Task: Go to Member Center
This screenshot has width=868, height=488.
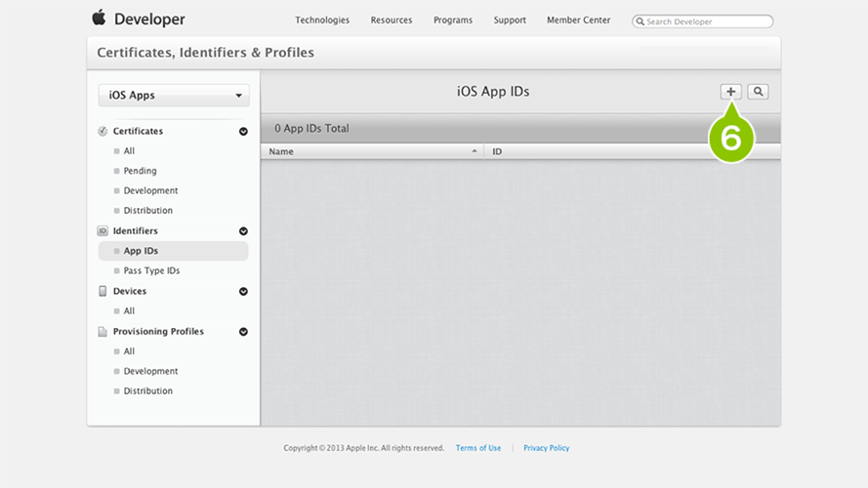Action: 578,20
